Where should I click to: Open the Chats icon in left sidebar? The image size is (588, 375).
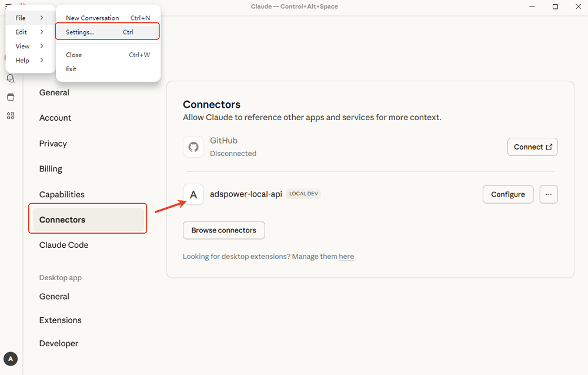(x=10, y=78)
